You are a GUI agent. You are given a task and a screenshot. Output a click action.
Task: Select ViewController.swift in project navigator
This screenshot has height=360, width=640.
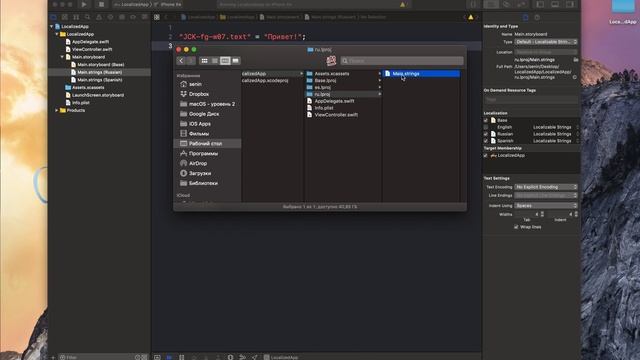coord(92,49)
